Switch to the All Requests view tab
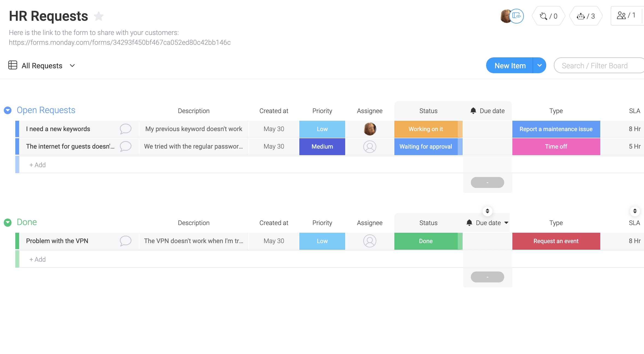 pyautogui.click(x=42, y=65)
